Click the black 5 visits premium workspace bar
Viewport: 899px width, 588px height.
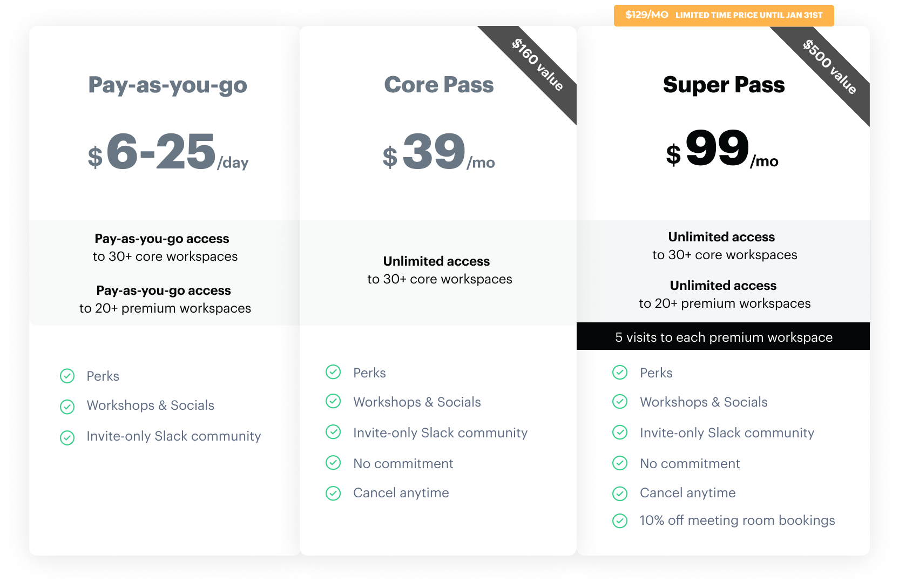coord(723,336)
